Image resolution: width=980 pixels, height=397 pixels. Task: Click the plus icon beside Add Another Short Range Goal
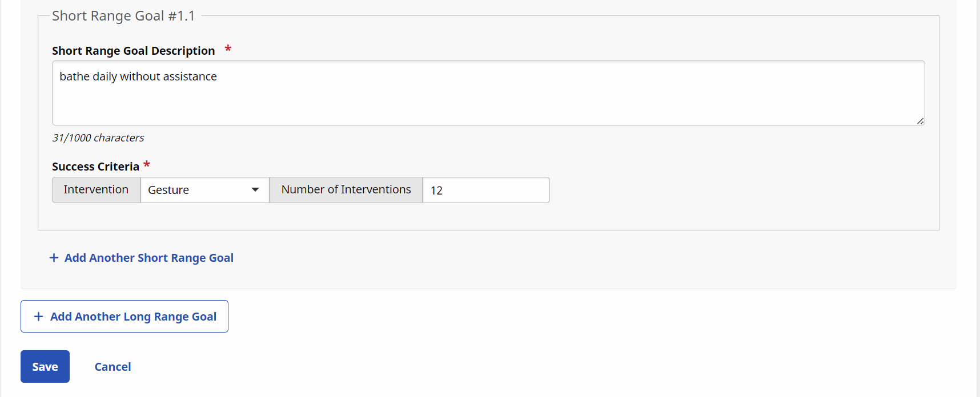pyautogui.click(x=54, y=258)
